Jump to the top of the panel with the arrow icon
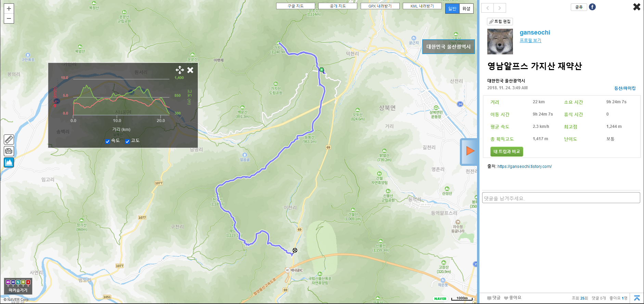Viewport: 644px width, 304px height. [x=637, y=298]
